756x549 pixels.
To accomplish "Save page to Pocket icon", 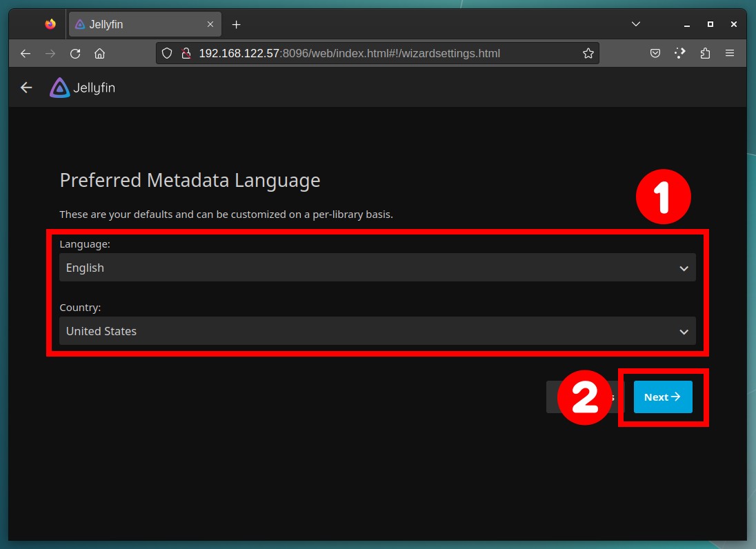I will (655, 54).
